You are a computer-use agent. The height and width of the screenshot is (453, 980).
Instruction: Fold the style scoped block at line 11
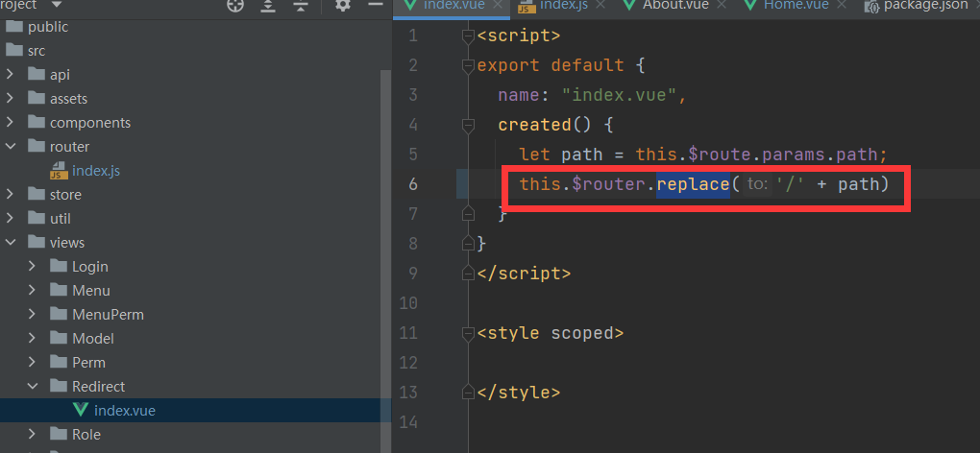(x=468, y=333)
